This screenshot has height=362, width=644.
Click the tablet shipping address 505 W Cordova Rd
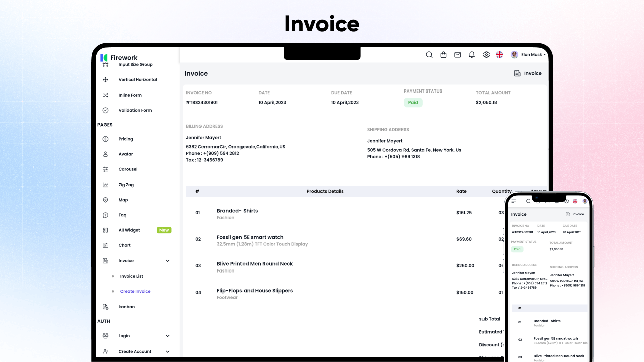[x=414, y=150]
